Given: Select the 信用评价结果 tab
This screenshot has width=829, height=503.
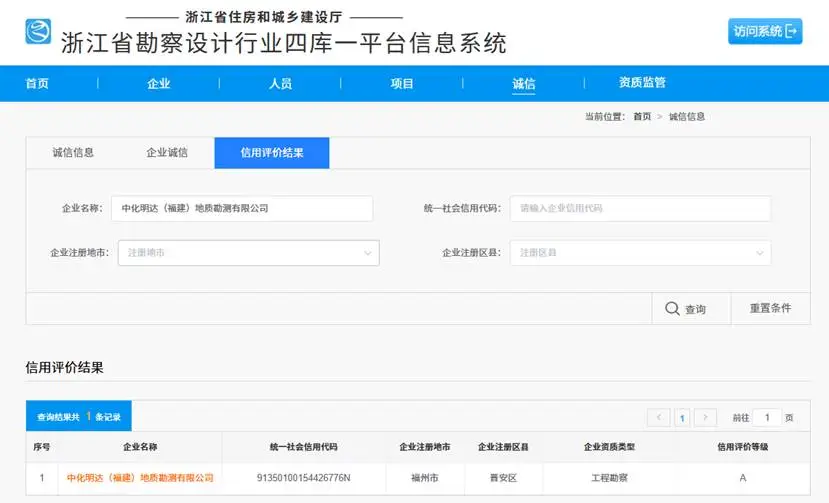Looking at the screenshot, I should (x=272, y=153).
